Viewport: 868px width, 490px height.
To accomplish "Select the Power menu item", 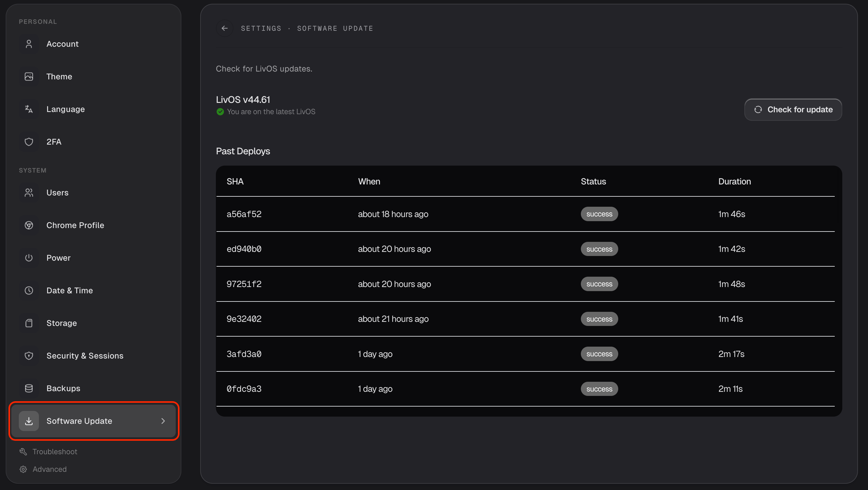I will tap(94, 258).
